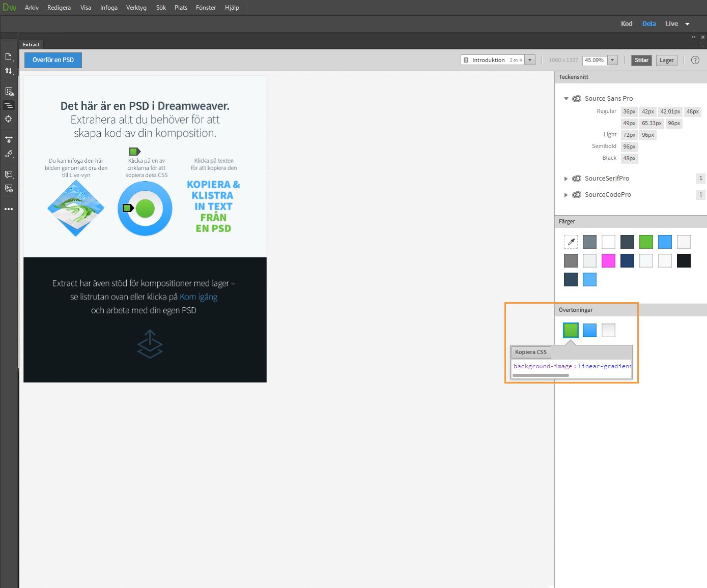This screenshot has height=588, width=707.
Task: Click the CSS popup horizontal scrollbar
Action: 541,375
